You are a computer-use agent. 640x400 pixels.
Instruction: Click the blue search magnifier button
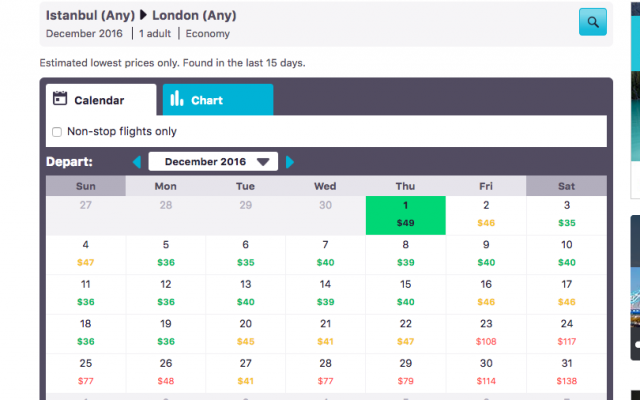pyautogui.click(x=592, y=21)
